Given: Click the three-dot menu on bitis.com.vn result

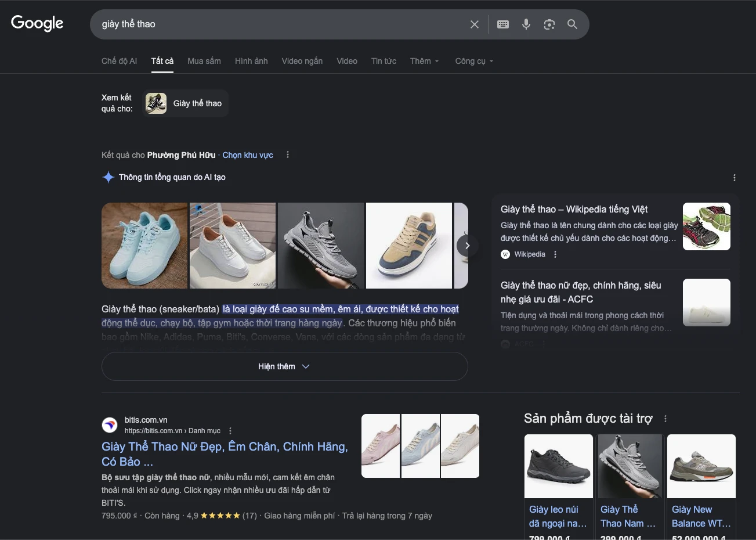Looking at the screenshot, I should pyautogui.click(x=230, y=430).
